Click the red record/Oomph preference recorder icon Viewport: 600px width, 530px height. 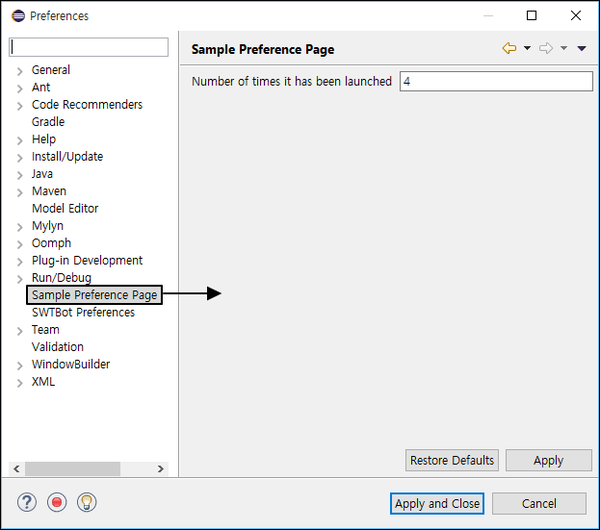click(57, 502)
